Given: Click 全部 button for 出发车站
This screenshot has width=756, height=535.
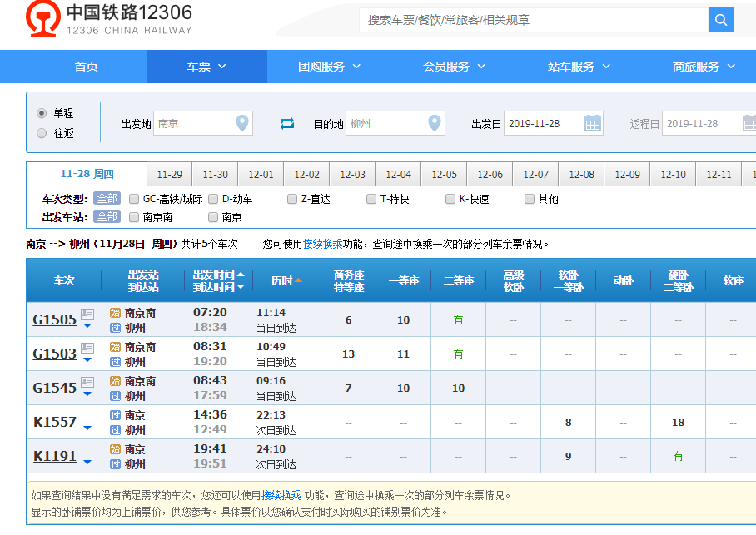Looking at the screenshot, I should click(x=107, y=217).
